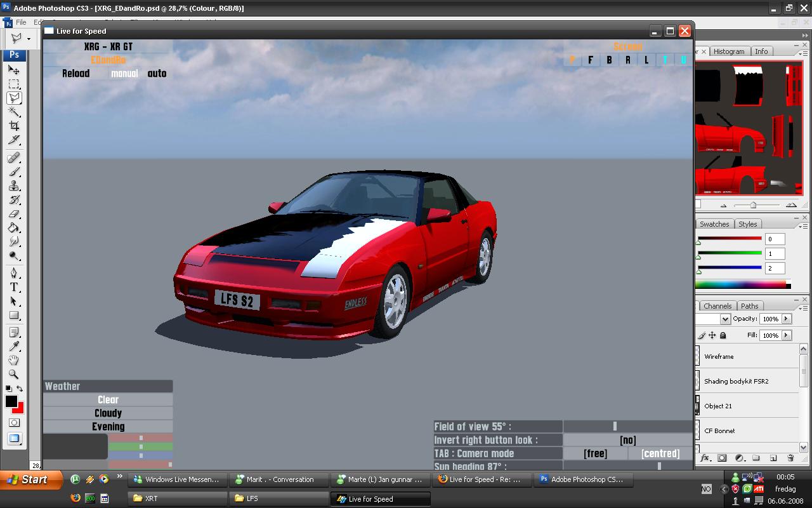Select the Type tool
The image size is (812, 508).
coord(14,287)
